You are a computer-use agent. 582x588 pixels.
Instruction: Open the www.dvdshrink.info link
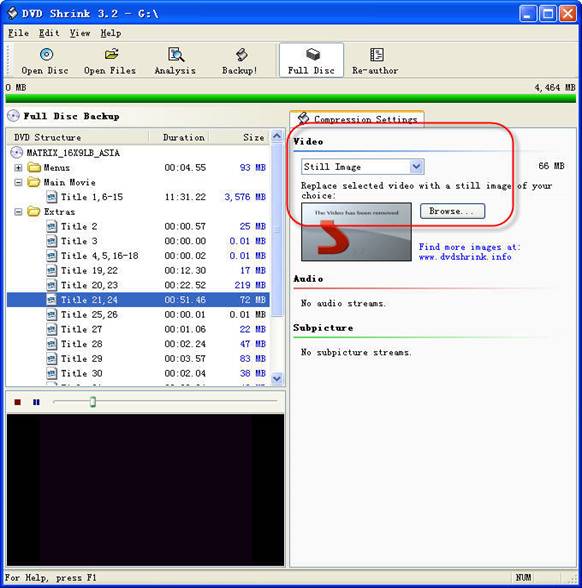[465, 257]
